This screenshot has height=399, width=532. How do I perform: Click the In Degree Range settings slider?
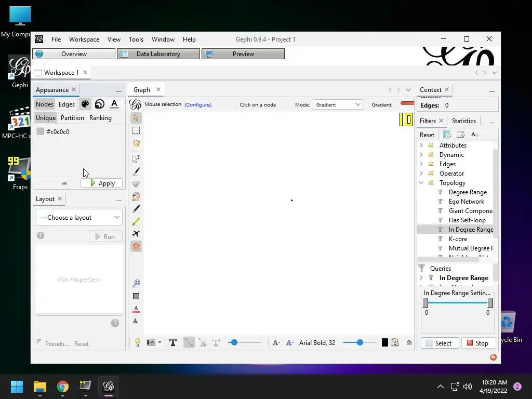(x=457, y=303)
